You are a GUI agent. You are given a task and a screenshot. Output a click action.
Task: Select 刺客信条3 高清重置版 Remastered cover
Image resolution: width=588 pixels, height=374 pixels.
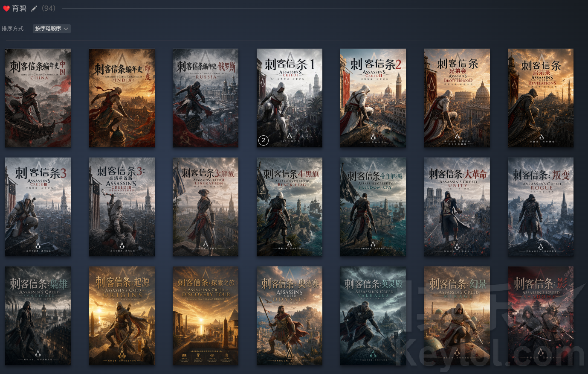coord(122,207)
